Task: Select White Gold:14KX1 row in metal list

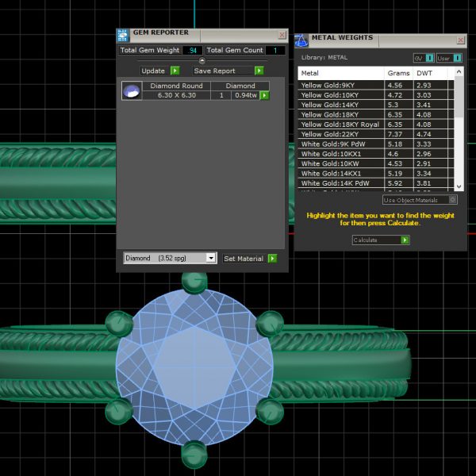Action: (340, 173)
